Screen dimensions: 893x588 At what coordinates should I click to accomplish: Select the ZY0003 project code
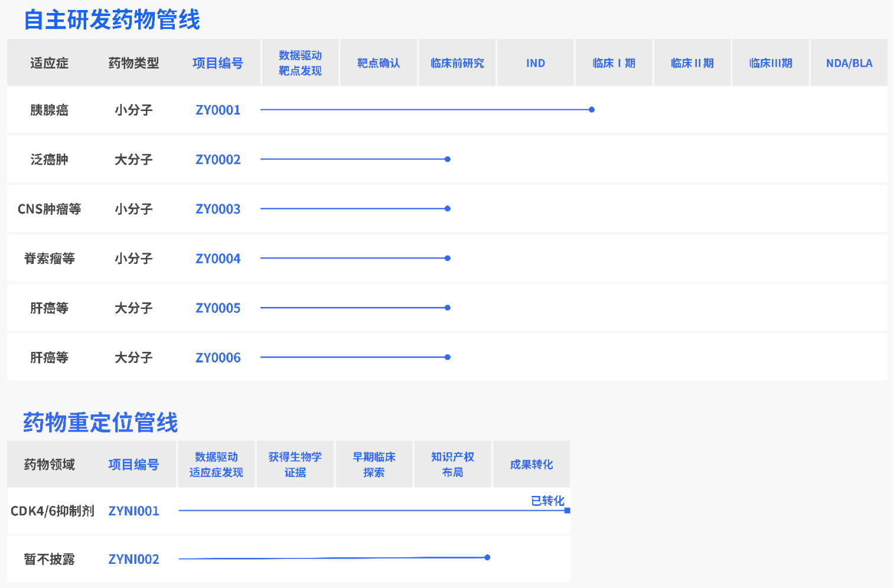pyautogui.click(x=218, y=209)
